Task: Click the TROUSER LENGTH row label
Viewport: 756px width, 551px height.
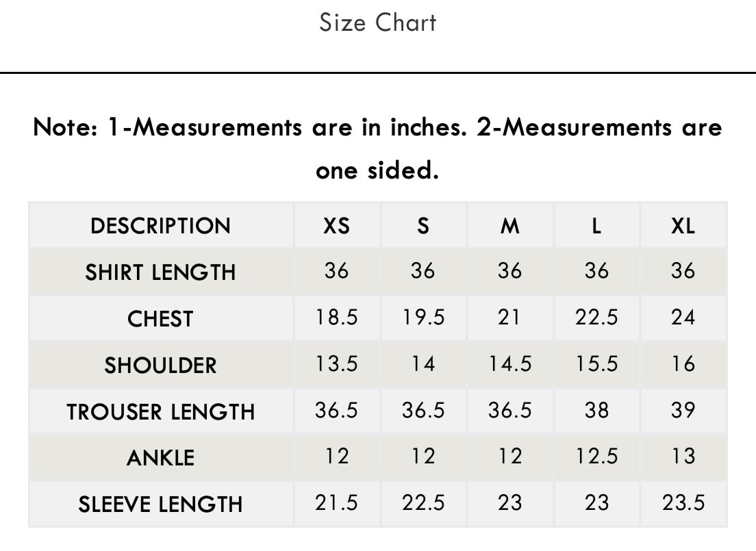Action: pyautogui.click(x=160, y=411)
